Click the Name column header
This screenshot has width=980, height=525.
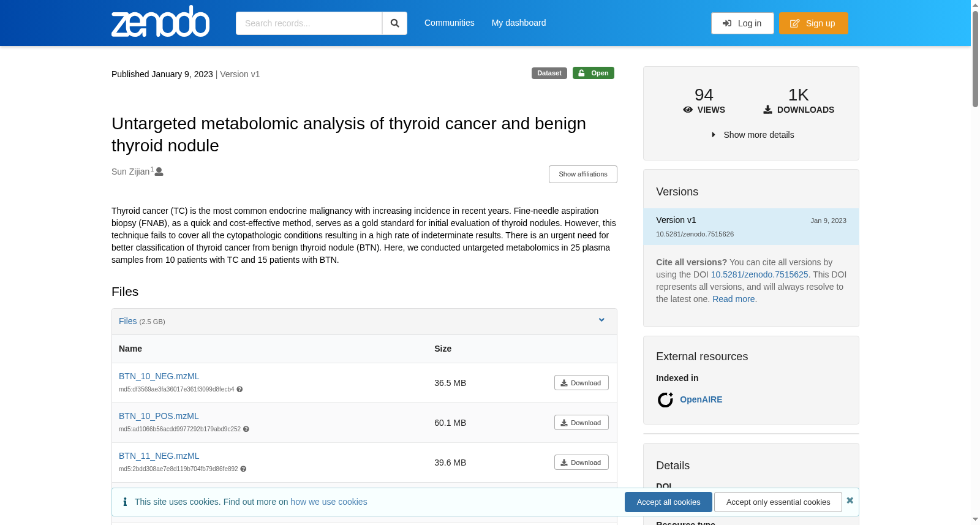pos(130,349)
